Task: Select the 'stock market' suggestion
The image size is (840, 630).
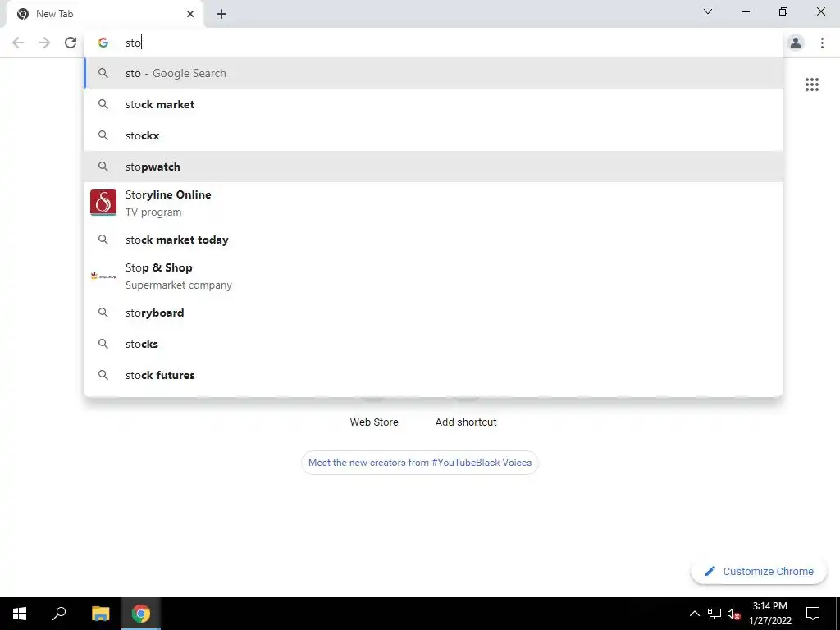Action: [x=433, y=104]
